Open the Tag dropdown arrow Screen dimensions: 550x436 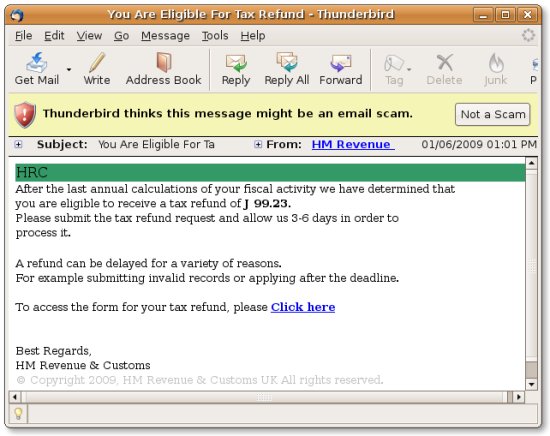pos(409,69)
